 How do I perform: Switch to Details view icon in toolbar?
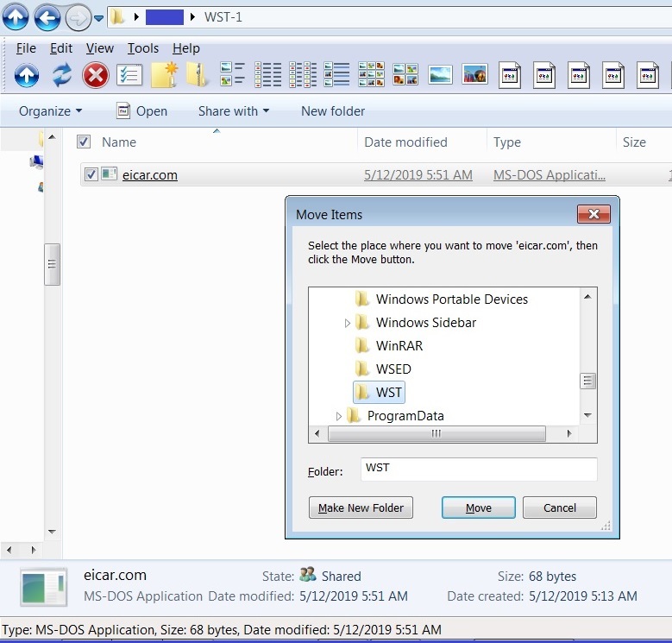336,74
